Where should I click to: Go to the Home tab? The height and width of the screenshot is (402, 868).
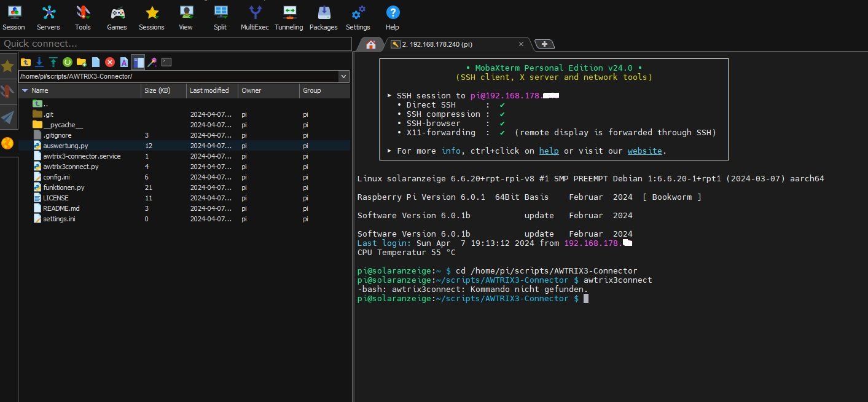tap(370, 44)
